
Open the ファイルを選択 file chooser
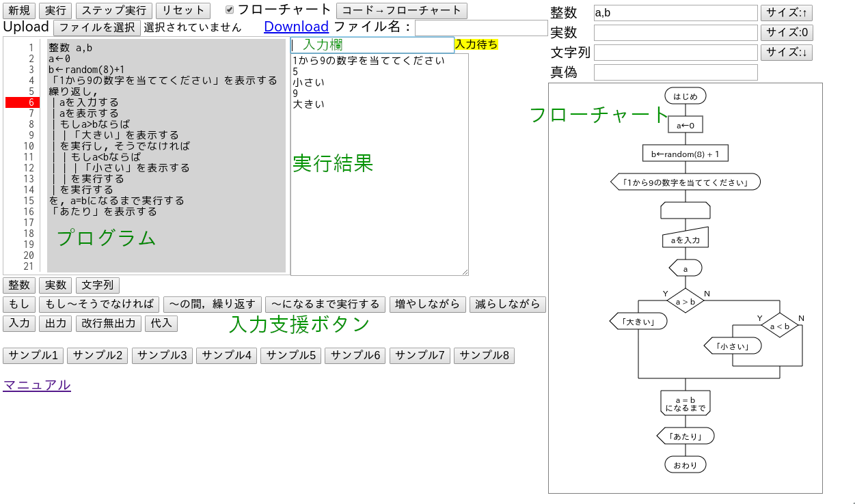(x=97, y=28)
